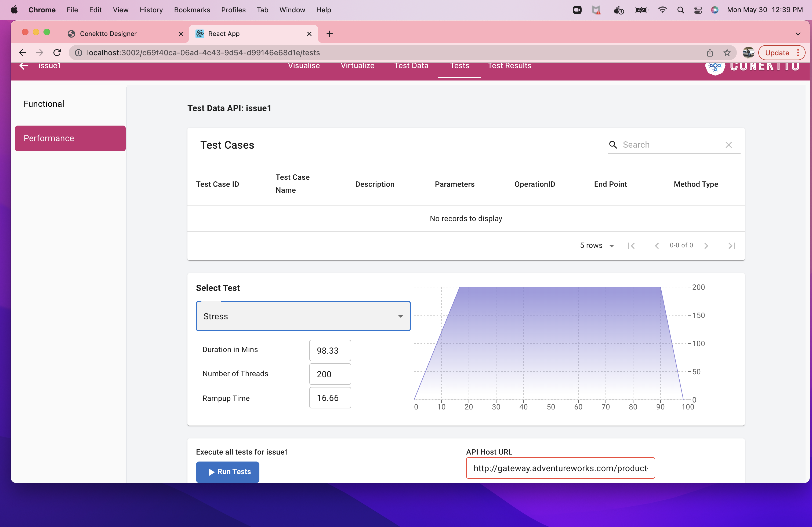Open the Chrome tab search chevron
Viewport: 812px width, 527px height.
pyautogui.click(x=798, y=34)
